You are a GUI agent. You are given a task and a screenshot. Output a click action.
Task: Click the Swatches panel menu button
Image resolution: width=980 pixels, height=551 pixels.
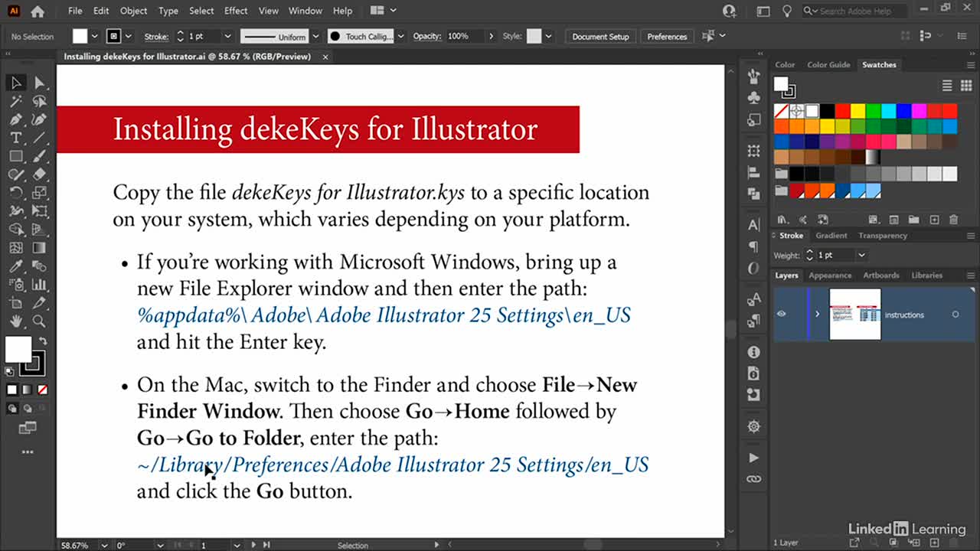click(x=970, y=65)
